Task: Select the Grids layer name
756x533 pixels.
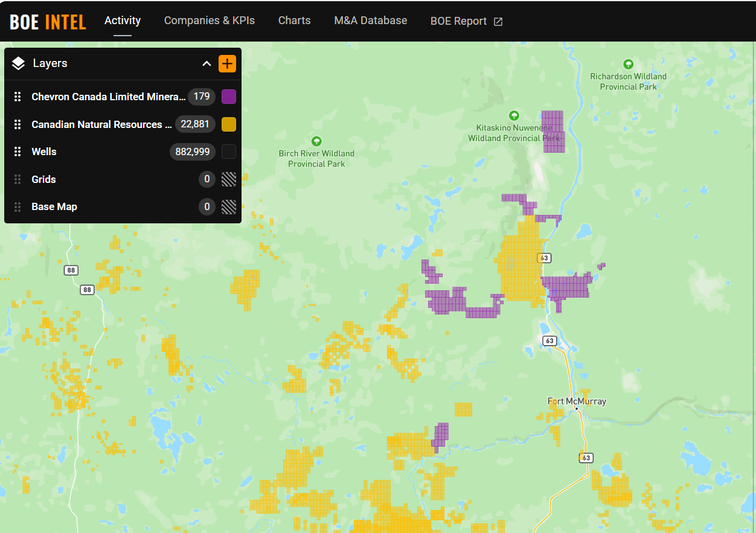Action: coord(43,179)
